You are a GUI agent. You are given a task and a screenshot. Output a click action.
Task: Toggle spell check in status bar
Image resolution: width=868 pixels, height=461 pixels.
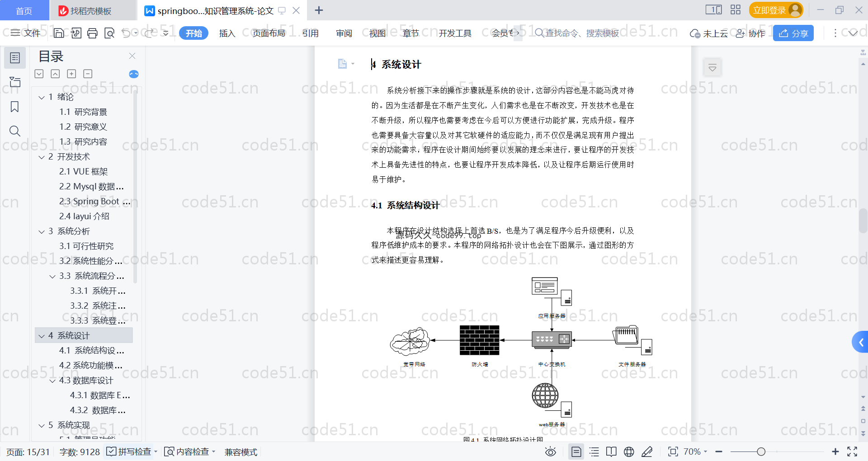[x=131, y=452]
